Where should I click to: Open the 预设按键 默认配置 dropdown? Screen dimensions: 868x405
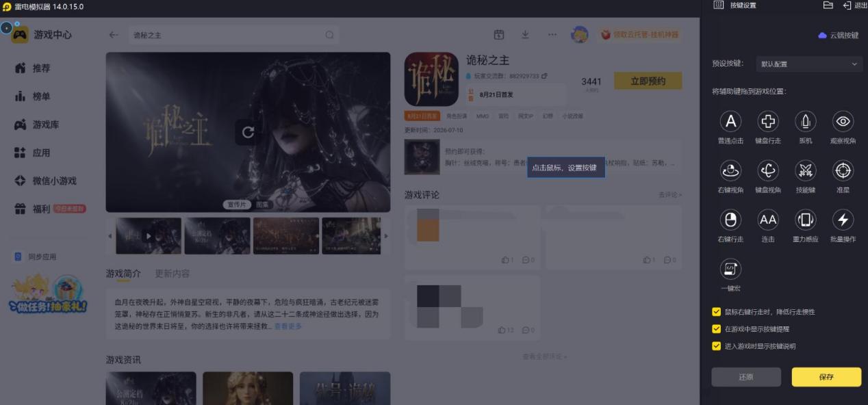(808, 64)
